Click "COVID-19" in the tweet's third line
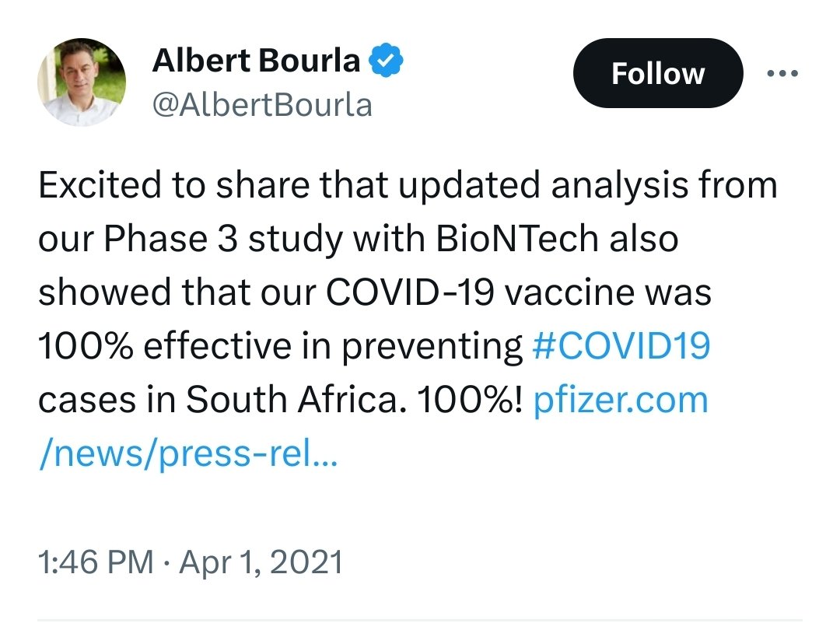840x623 pixels. point(410,292)
